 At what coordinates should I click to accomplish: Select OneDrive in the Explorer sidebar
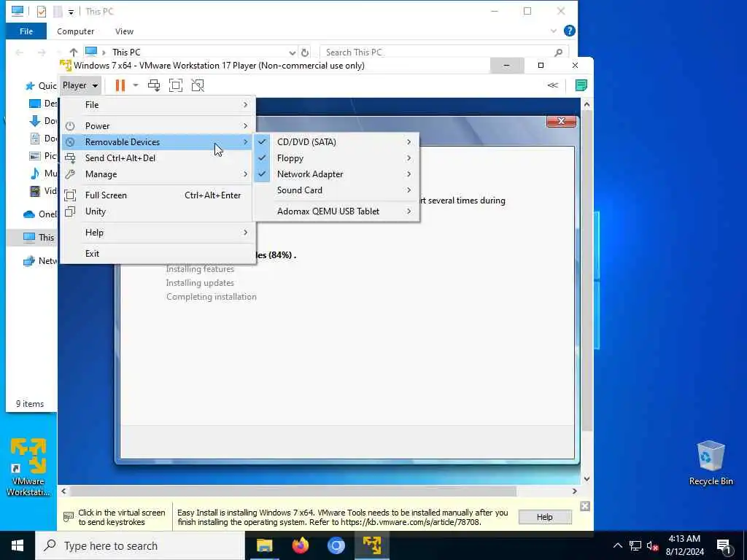click(x=39, y=214)
